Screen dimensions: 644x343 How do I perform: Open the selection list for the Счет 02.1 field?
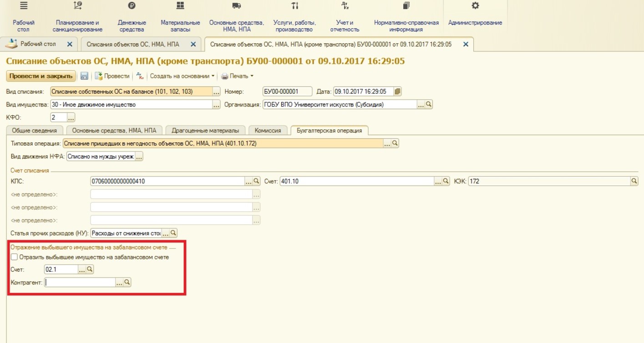click(x=82, y=269)
